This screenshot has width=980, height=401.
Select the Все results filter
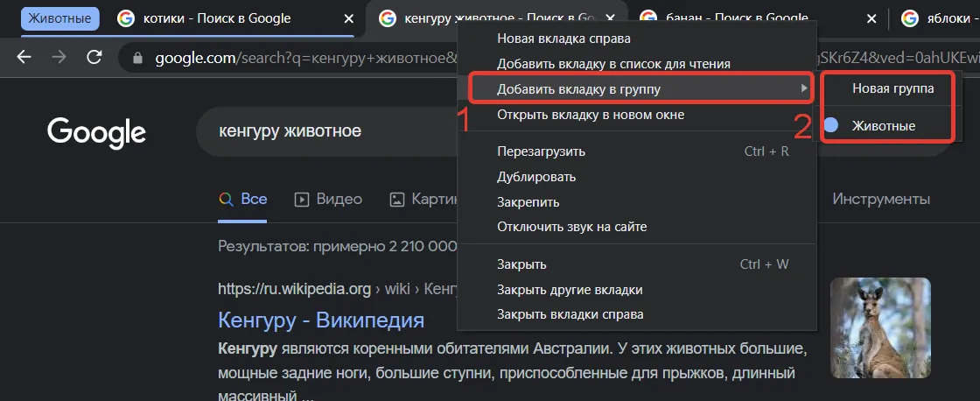242,200
